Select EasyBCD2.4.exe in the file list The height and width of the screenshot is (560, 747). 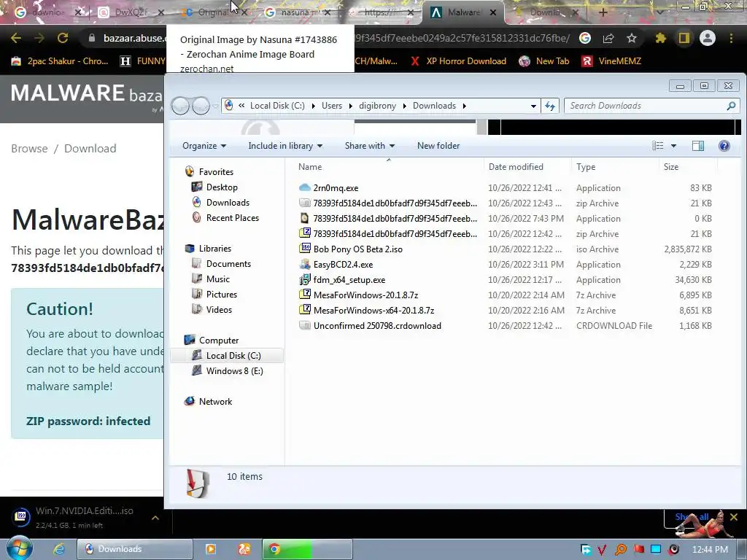tap(343, 264)
